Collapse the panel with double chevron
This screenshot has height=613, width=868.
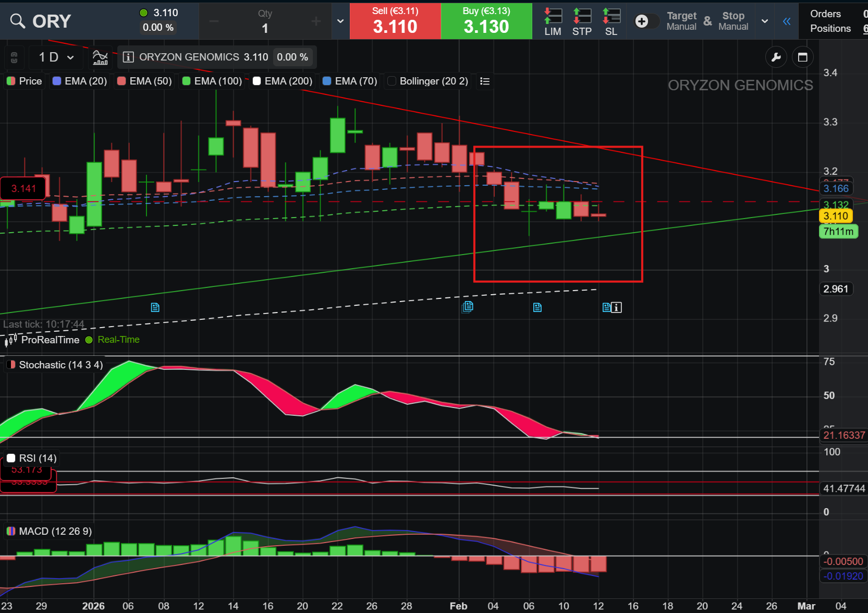[787, 21]
